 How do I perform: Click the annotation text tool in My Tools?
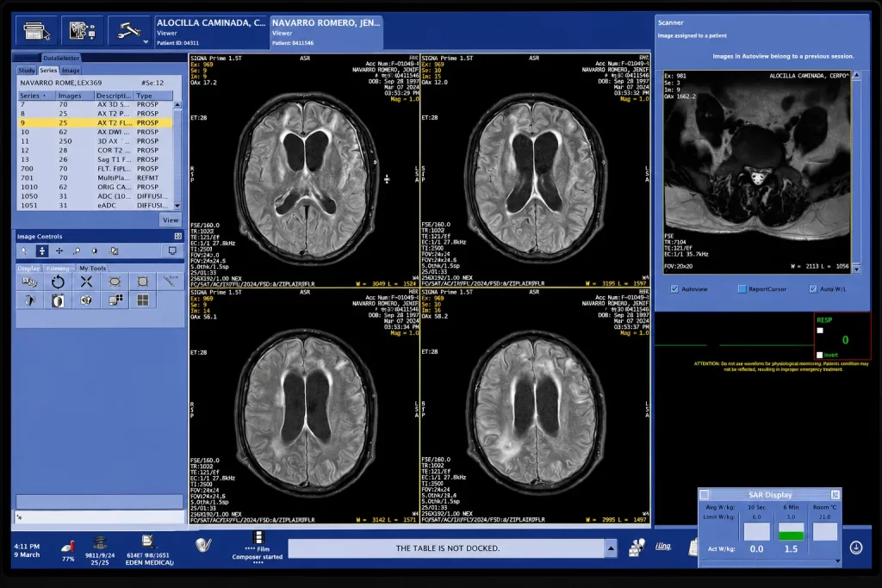(29, 282)
